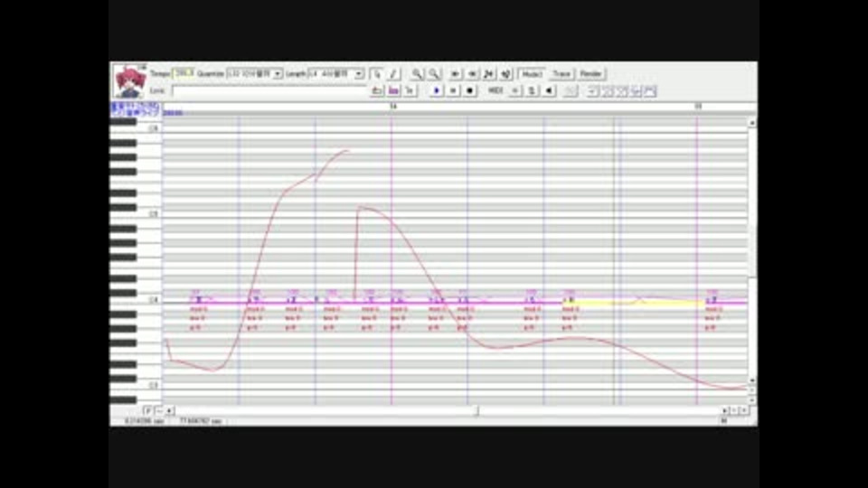Click the C4 label on the piano keyboard

tap(154, 300)
